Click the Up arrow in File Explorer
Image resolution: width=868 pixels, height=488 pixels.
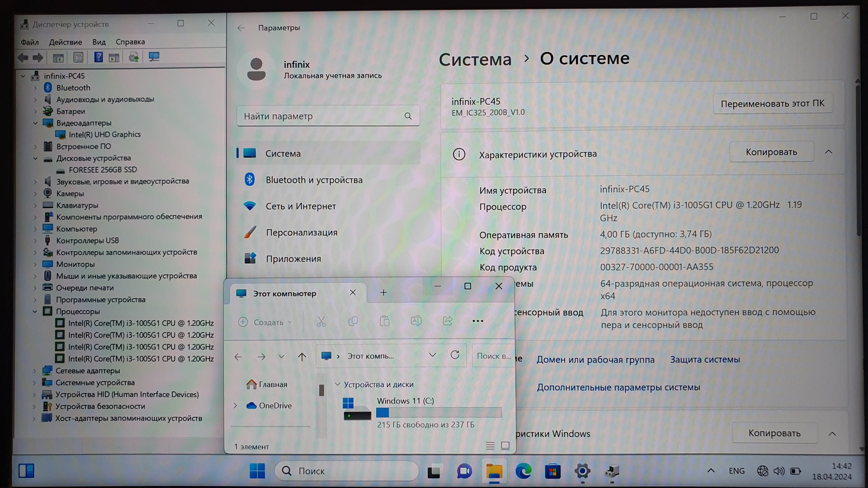coord(302,357)
